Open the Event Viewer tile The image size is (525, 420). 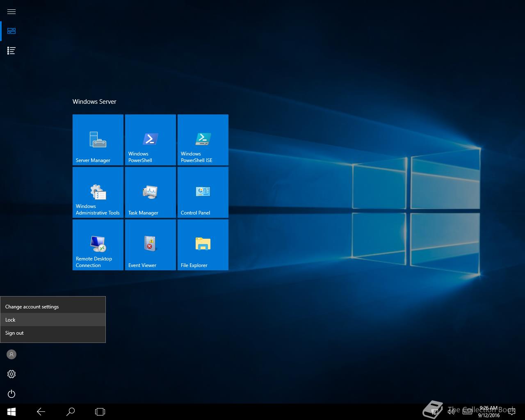pyautogui.click(x=151, y=245)
